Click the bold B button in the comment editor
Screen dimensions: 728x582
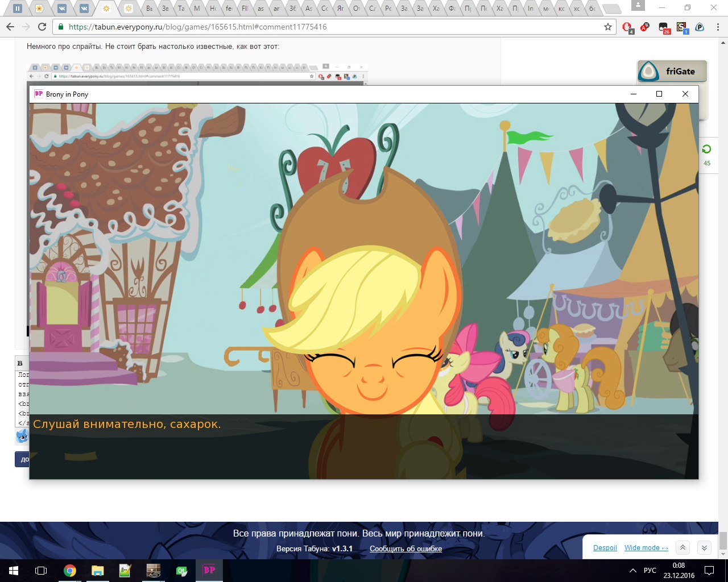20,363
